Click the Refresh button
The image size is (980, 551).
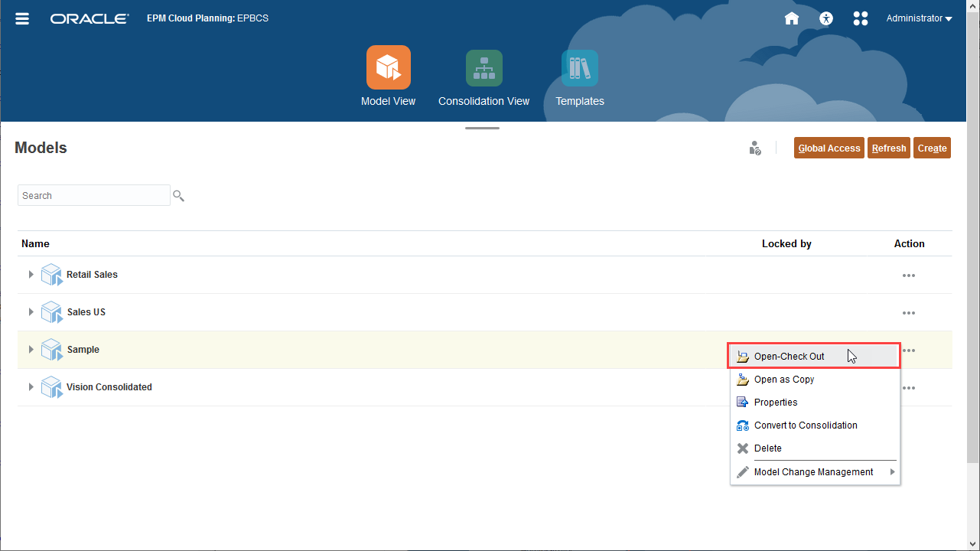point(888,148)
